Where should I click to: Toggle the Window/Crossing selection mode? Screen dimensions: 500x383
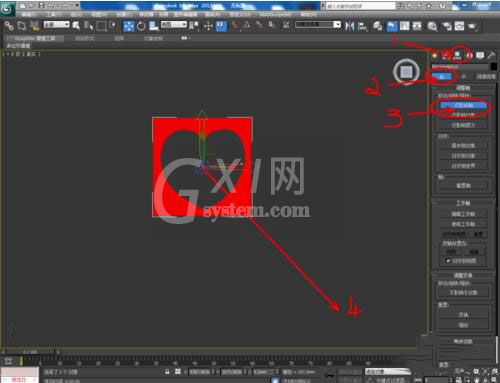113,26
